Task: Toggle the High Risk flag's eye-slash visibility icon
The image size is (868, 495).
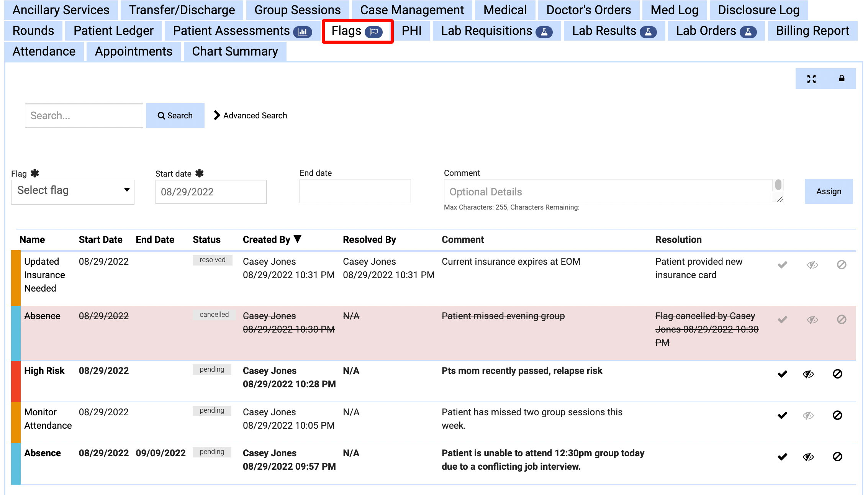Action: tap(808, 374)
